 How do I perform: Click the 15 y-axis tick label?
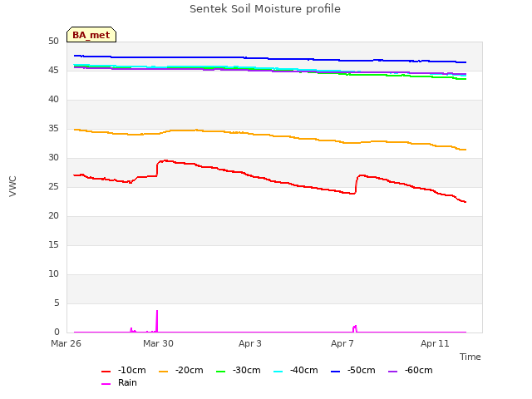53,245
